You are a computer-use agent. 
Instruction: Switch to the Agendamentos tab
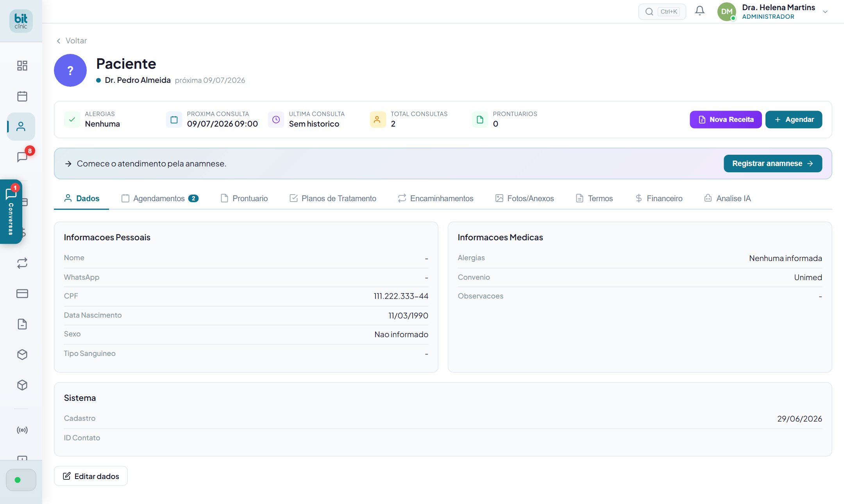160,198
